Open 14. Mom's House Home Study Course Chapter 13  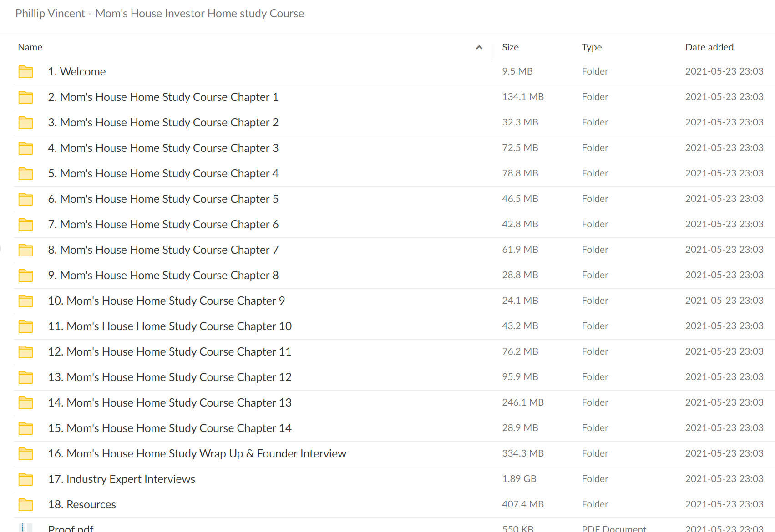pos(170,403)
